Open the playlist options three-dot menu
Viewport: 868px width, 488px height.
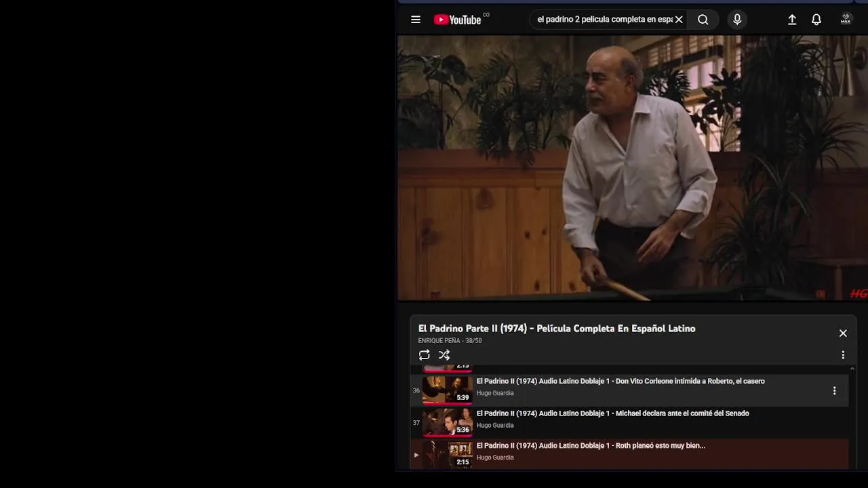click(843, 355)
